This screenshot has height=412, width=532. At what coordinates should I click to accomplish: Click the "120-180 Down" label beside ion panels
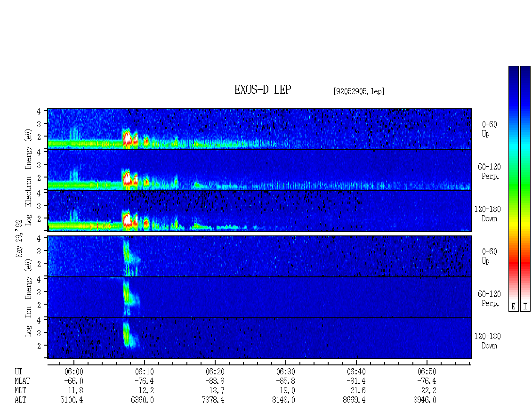coord(488,341)
